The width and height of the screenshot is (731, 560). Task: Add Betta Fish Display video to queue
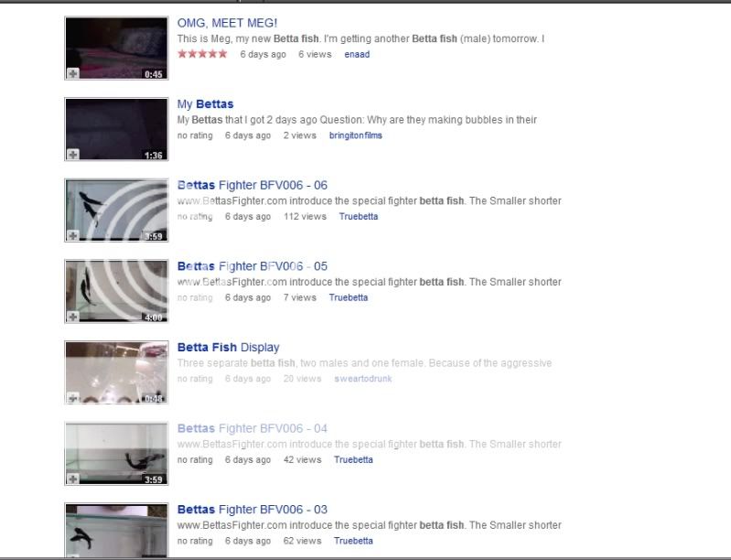pyautogui.click(x=72, y=398)
